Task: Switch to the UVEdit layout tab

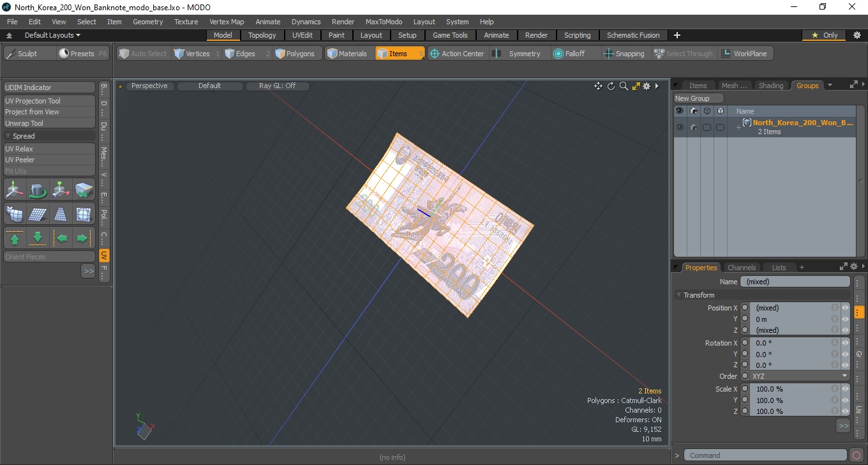Action: tap(302, 35)
